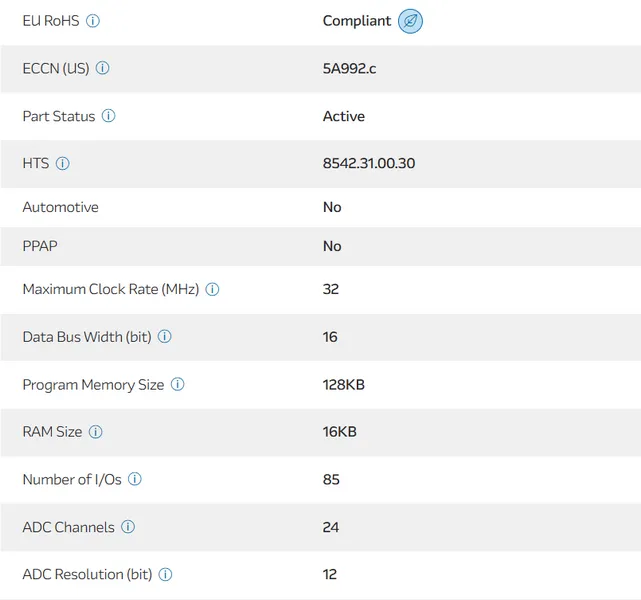Image resolution: width=641 pixels, height=600 pixels.
Task: Click the 128KB program memory value
Action: click(x=343, y=384)
